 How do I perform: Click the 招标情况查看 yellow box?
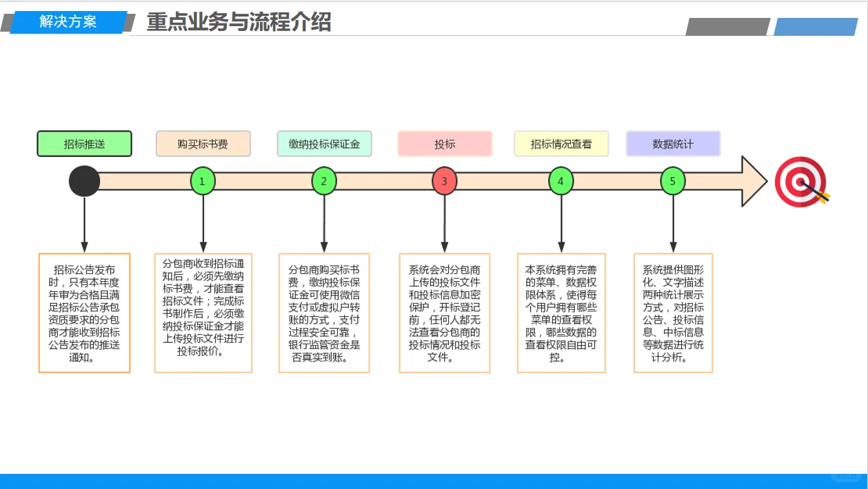(561, 144)
